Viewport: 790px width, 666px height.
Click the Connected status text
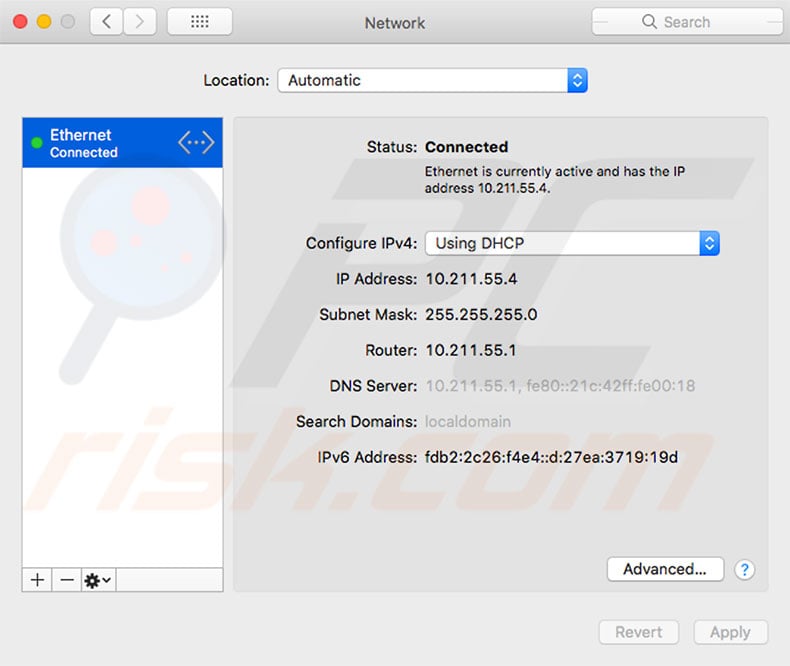467,147
